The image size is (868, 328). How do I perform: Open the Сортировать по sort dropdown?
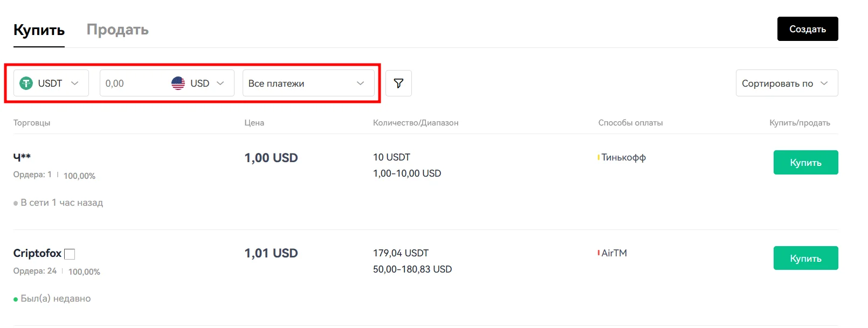(x=786, y=83)
